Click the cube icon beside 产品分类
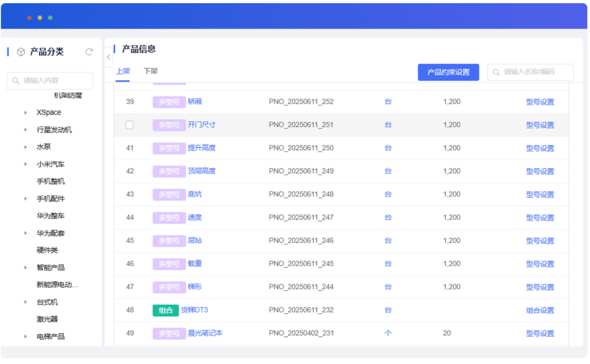This screenshot has height=364, width=590. coord(21,52)
